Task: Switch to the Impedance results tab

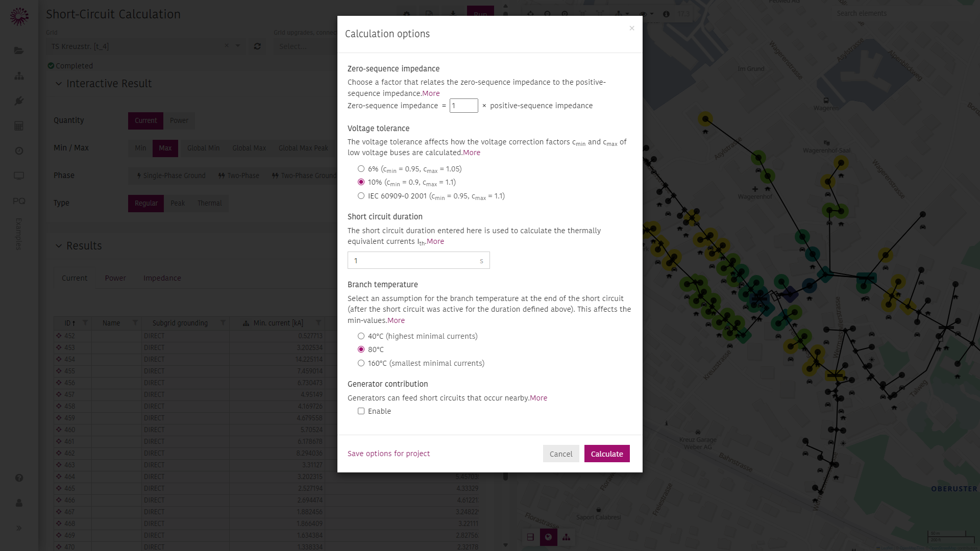Action: 162,278
